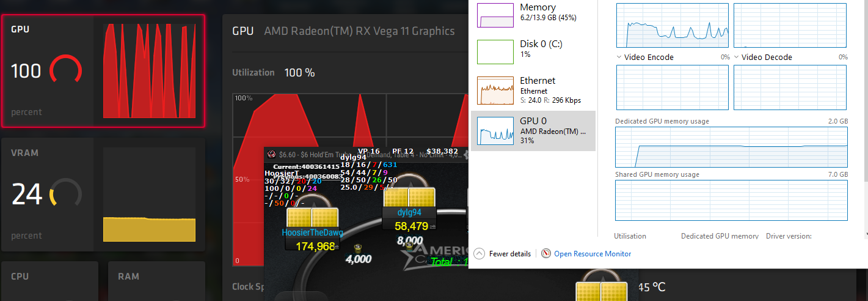Collapse Task Manager with Fewer details
Image resolution: width=868 pixels, height=301 pixels.
point(502,253)
